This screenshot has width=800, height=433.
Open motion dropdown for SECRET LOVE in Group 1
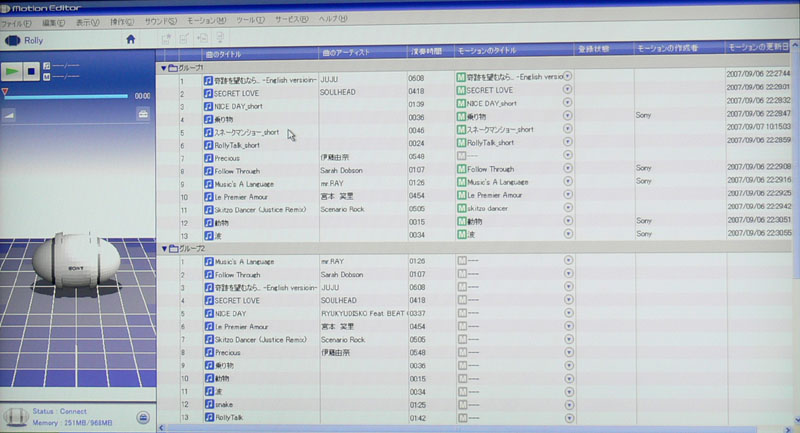[567, 89]
